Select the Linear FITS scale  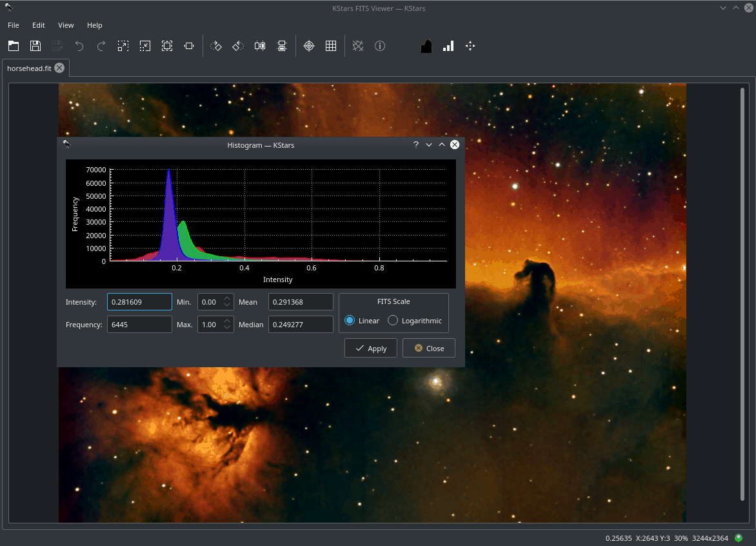[349, 320]
